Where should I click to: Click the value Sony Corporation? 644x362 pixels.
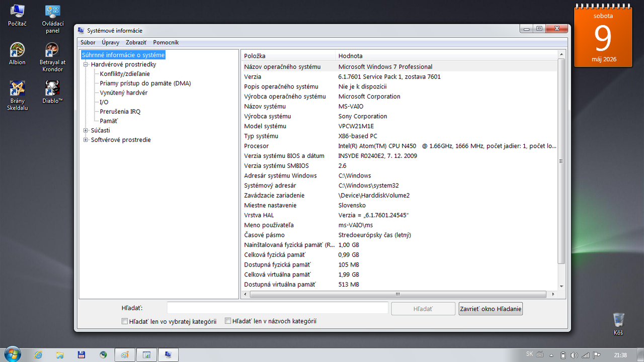click(x=363, y=116)
